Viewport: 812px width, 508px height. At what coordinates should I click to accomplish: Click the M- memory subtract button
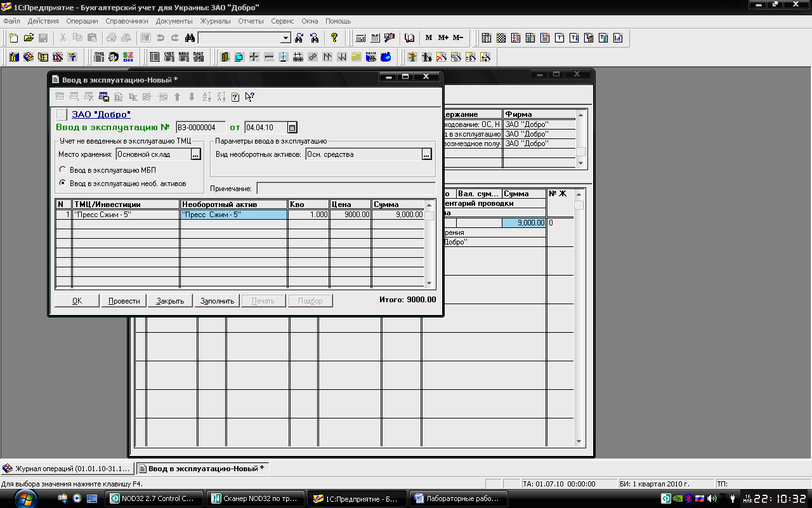458,37
